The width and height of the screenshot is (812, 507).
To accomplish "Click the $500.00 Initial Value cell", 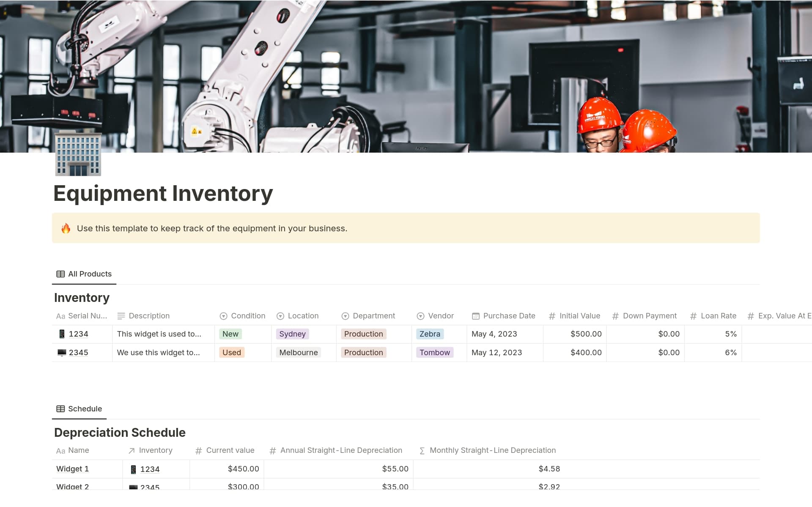I will coord(585,334).
